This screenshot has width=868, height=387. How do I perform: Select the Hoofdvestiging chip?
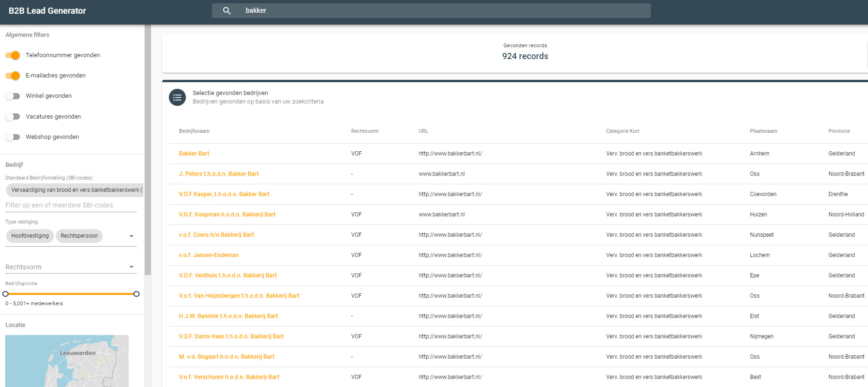pos(30,236)
